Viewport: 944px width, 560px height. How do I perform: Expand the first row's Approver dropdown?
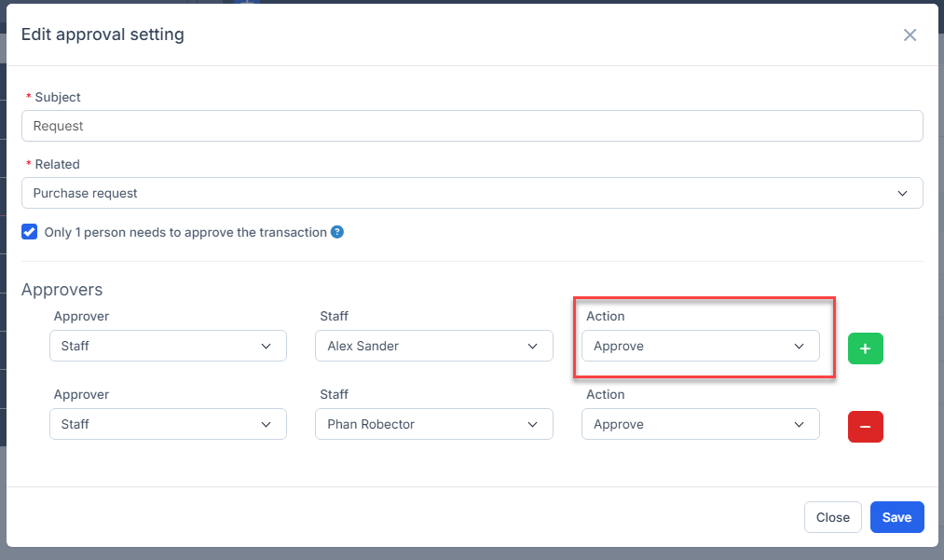[167, 346]
